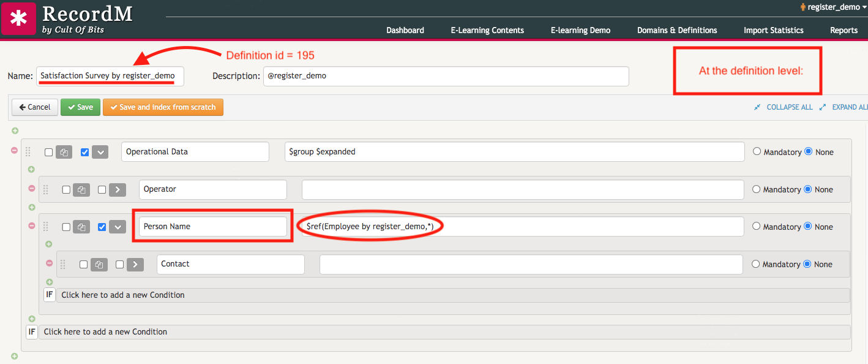Click the Contact name field
Viewport: 868px width, 364px height.
click(x=231, y=264)
